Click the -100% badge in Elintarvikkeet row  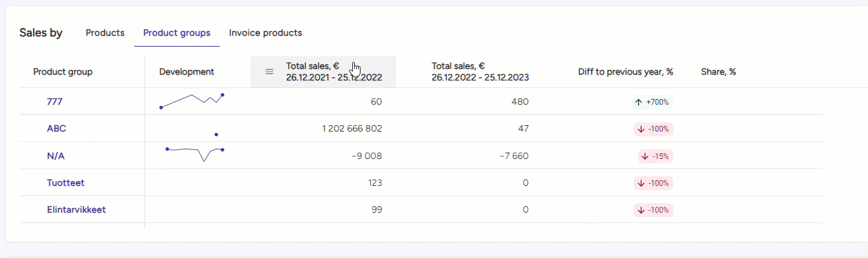[x=653, y=209]
